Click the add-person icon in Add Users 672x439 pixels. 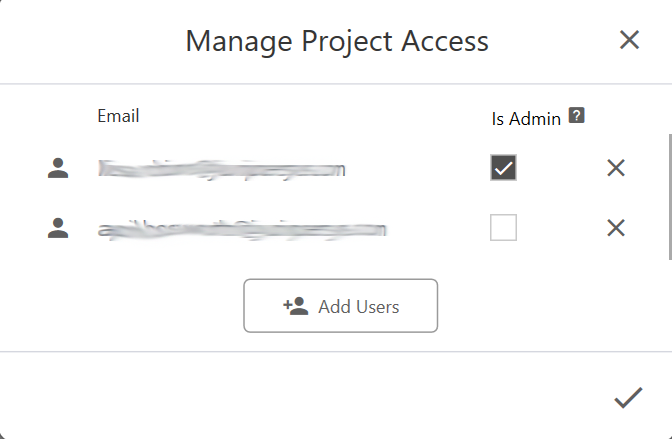[x=295, y=306]
